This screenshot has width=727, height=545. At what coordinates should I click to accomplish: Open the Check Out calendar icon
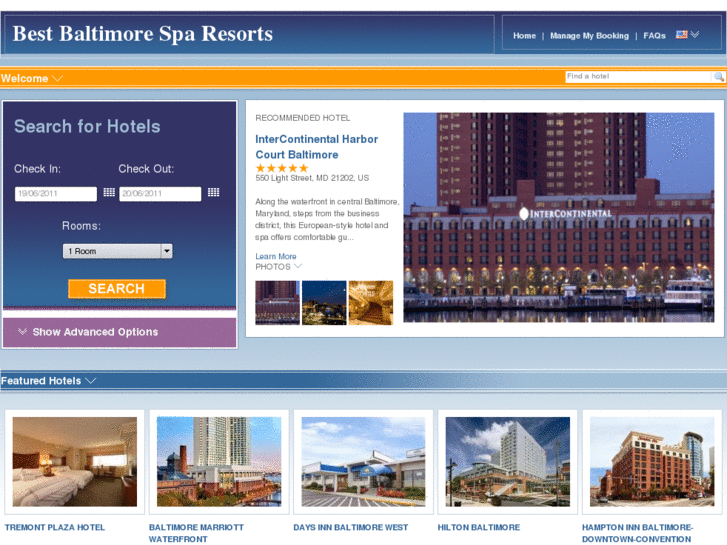tap(213, 192)
